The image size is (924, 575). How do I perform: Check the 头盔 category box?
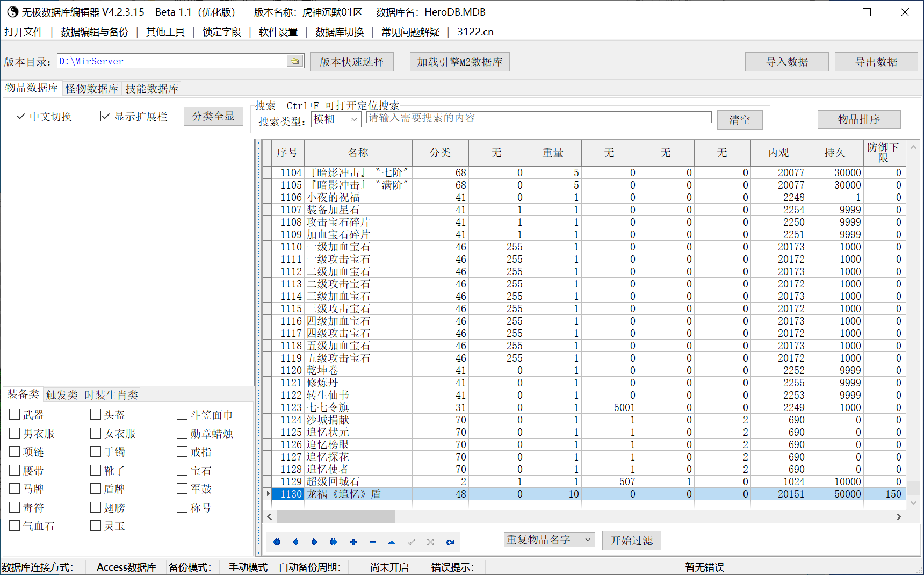[x=96, y=414]
